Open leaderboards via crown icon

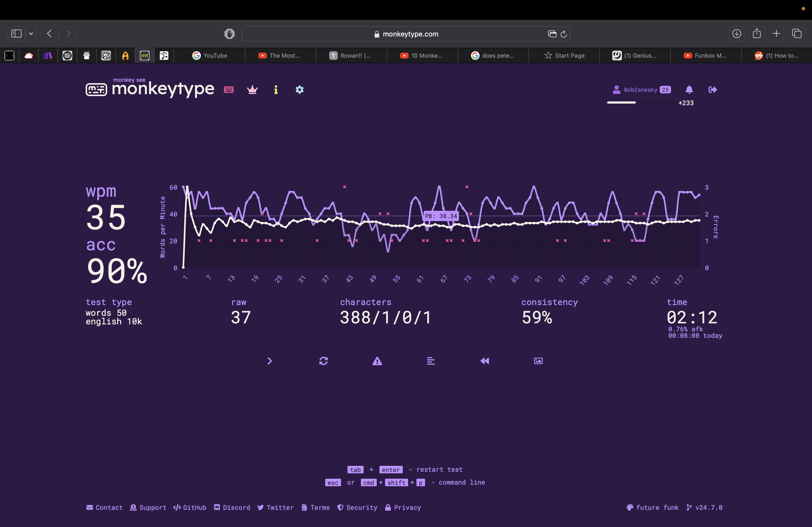(x=252, y=90)
